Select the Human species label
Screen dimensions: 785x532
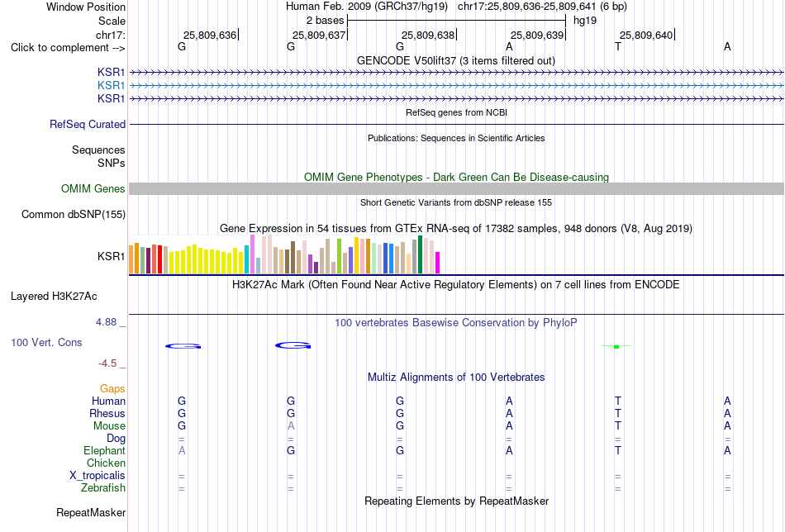108,401
